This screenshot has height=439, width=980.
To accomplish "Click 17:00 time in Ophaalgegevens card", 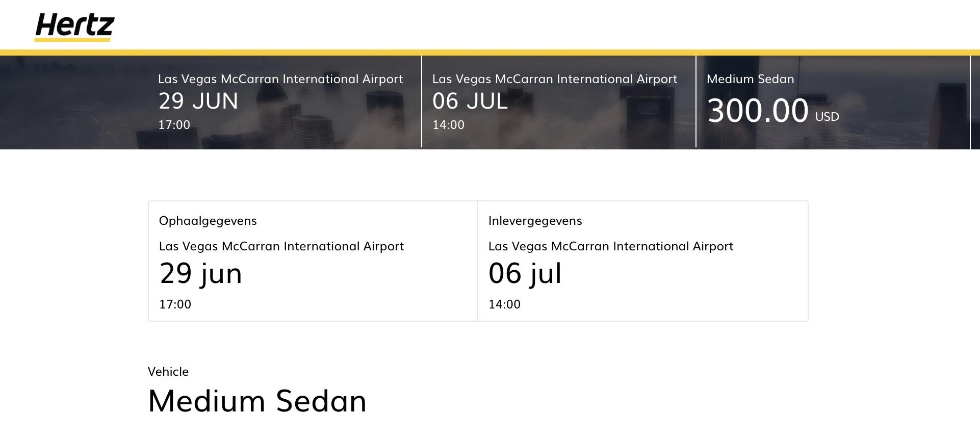I will (175, 304).
